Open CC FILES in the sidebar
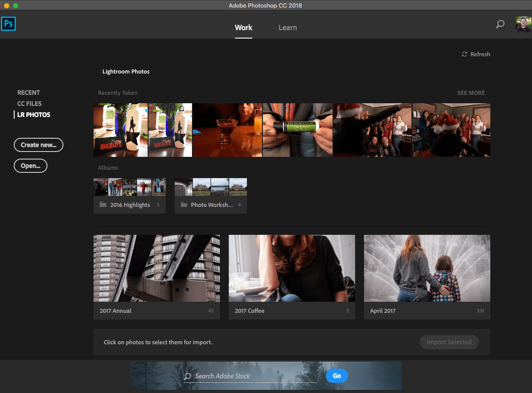 29,104
